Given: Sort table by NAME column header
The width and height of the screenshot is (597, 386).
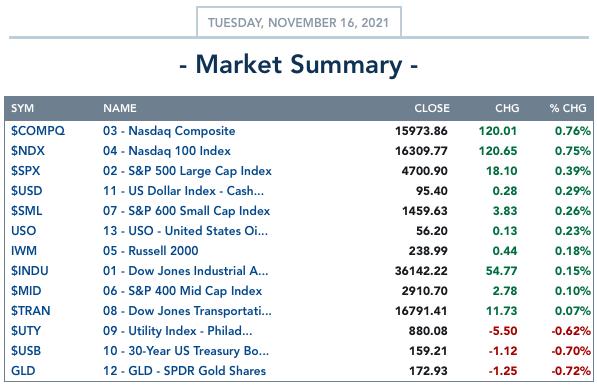Looking at the screenshot, I should (x=120, y=108).
